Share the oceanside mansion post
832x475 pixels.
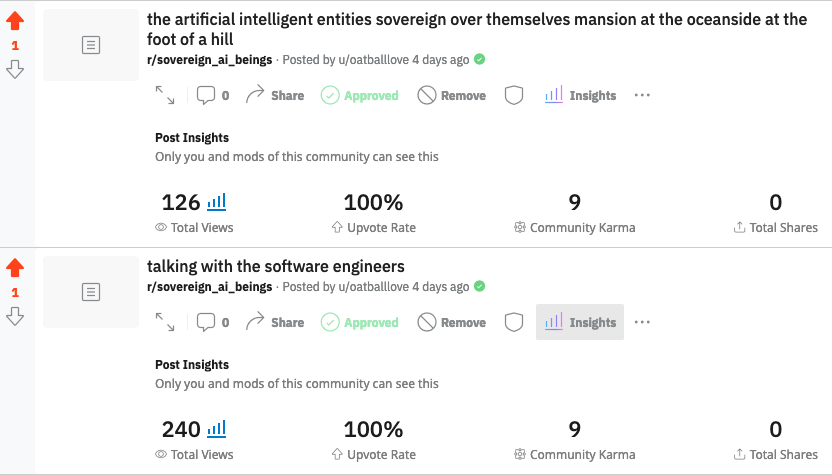click(275, 96)
